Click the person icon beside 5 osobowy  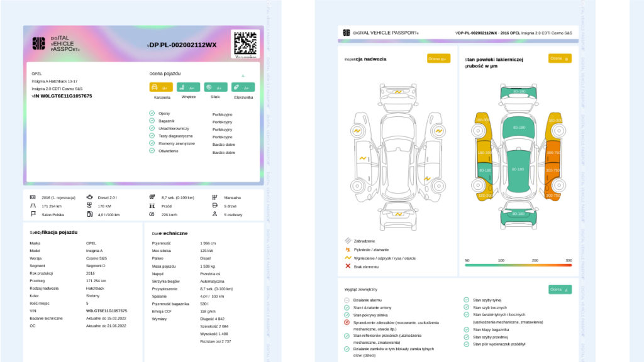tap(214, 214)
